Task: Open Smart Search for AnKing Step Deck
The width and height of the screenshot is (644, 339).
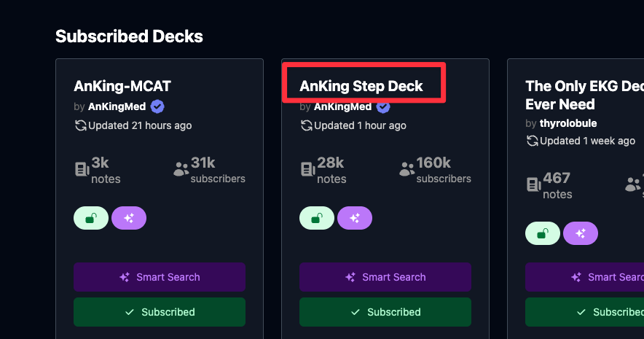Action: pyautogui.click(x=385, y=277)
